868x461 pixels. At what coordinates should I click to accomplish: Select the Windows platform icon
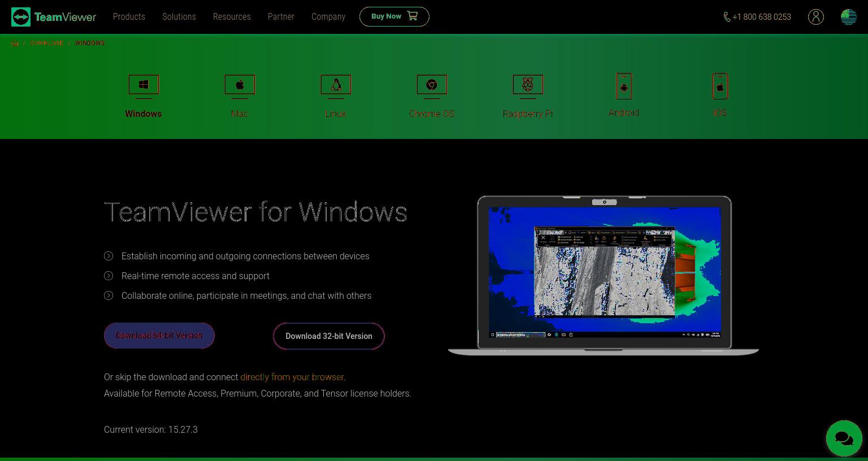pyautogui.click(x=144, y=86)
